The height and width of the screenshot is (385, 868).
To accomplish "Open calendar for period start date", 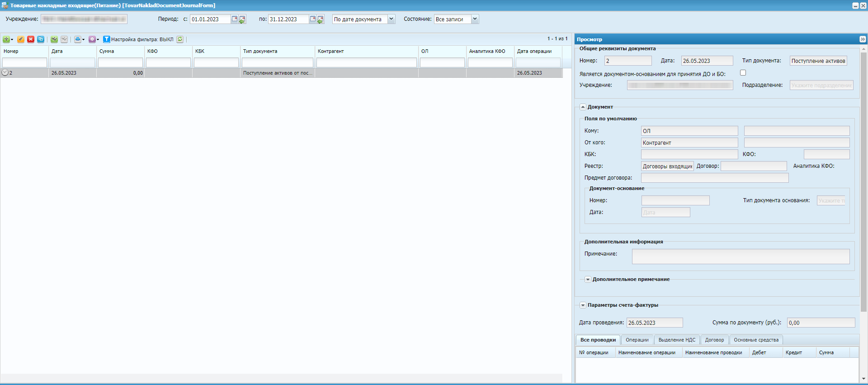I will tap(235, 19).
